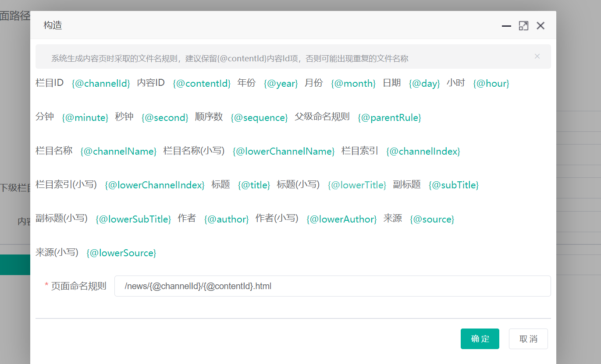
Task: Minimize the 构造 dialog
Action: click(506, 26)
